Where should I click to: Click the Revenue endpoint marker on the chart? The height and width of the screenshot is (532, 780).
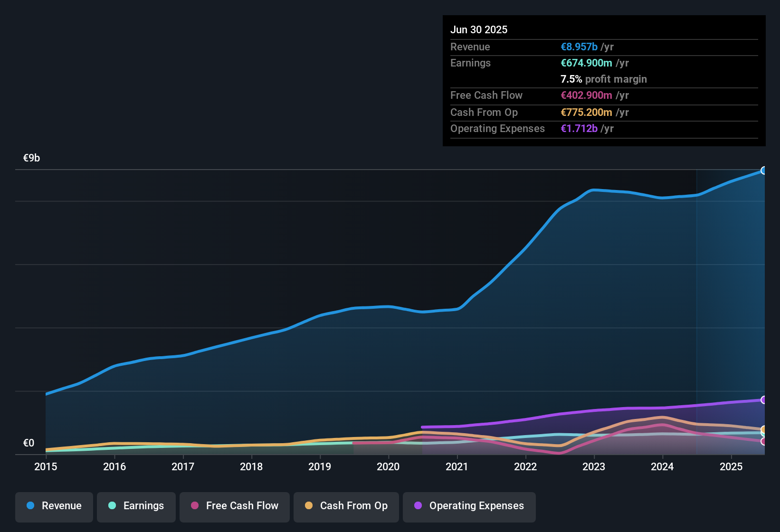[x=764, y=170]
